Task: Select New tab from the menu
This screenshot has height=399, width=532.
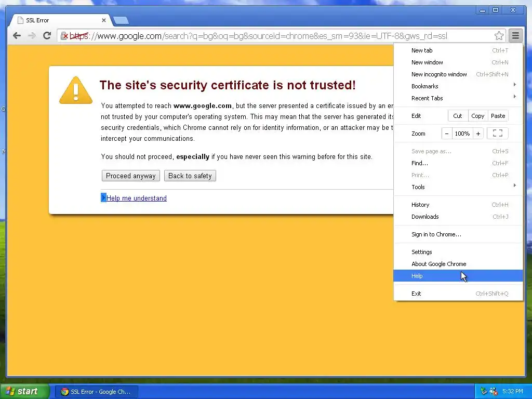Action: pyautogui.click(x=458, y=50)
